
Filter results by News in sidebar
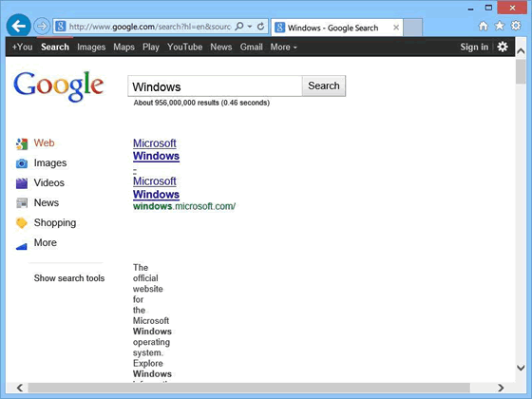pos(47,203)
